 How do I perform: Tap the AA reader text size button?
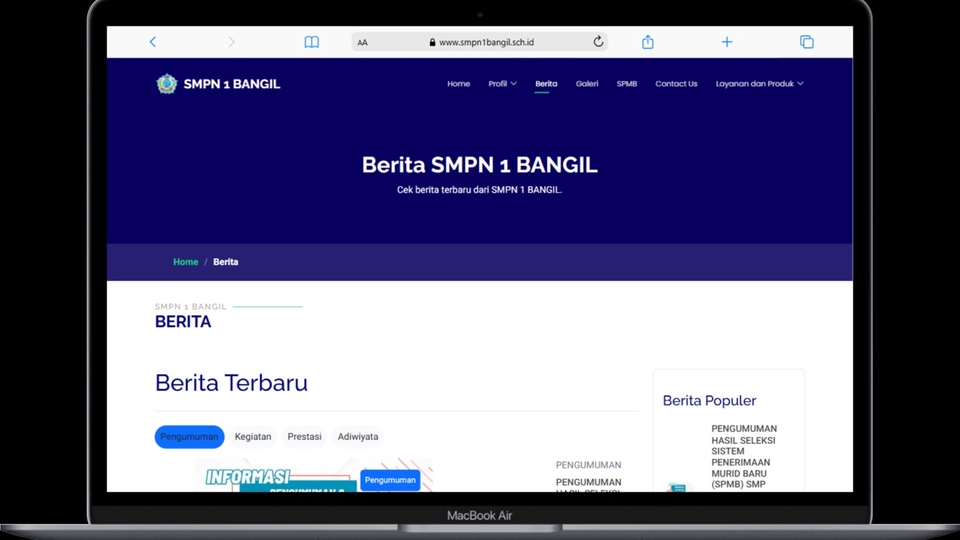[362, 42]
